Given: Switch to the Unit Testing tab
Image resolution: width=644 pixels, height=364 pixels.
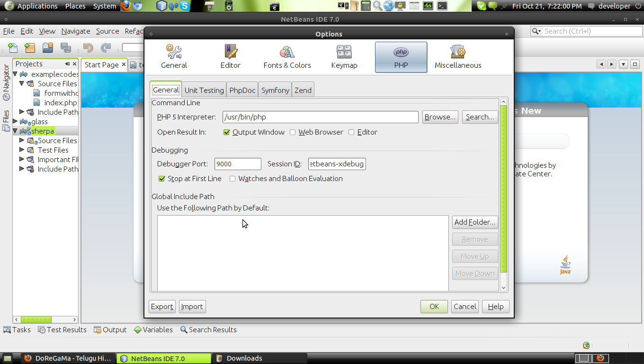Looking at the screenshot, I should [x=204, y=90].
